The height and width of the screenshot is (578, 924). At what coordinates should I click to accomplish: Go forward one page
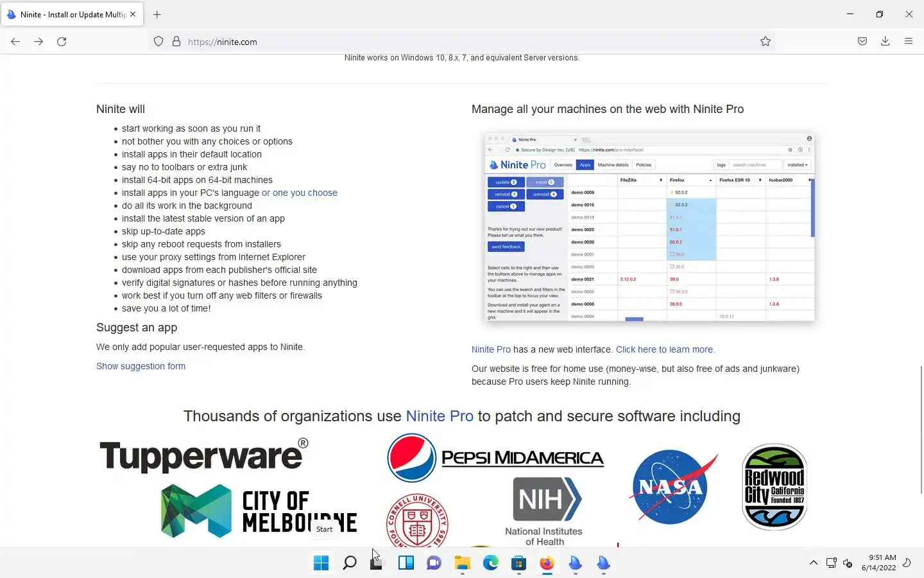[38, 42]
